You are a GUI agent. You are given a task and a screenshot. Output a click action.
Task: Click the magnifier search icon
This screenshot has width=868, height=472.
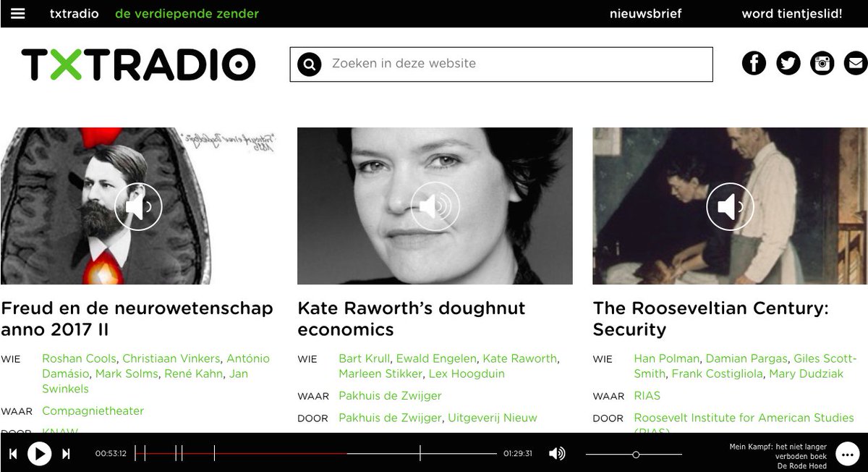(310, 64)
